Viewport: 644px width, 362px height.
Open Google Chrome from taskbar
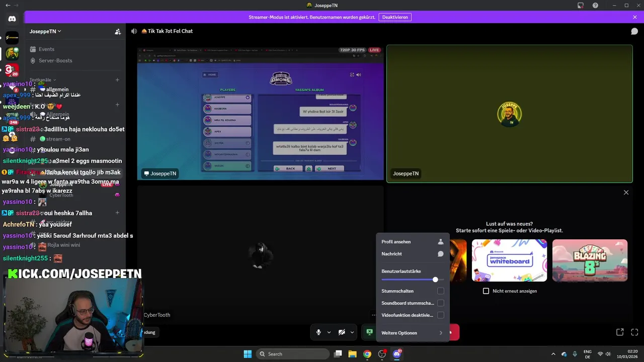367,354
